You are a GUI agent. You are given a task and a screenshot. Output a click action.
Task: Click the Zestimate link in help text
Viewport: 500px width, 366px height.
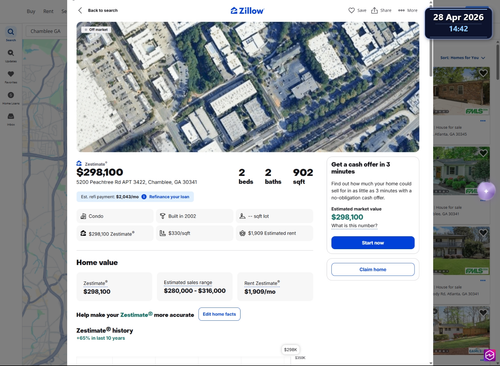coord(136,315)
